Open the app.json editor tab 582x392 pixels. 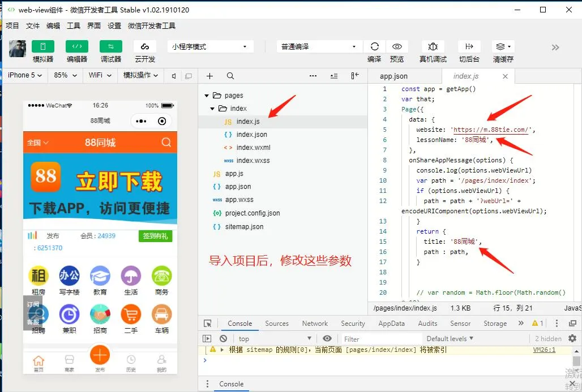[x=393, y=76]
